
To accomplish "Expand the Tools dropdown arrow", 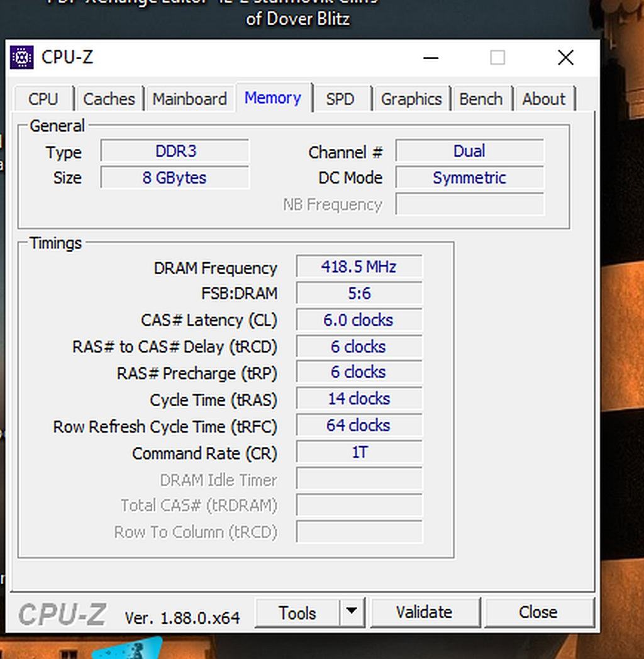I will click(x=352, y=611).
